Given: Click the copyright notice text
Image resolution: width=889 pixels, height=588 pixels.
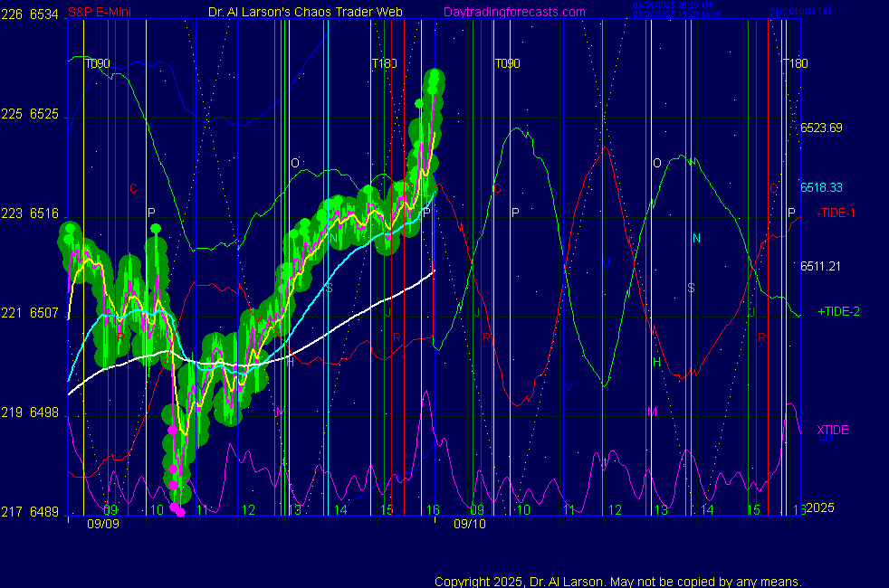Looking at the screenshot, I should coord(618,582).
